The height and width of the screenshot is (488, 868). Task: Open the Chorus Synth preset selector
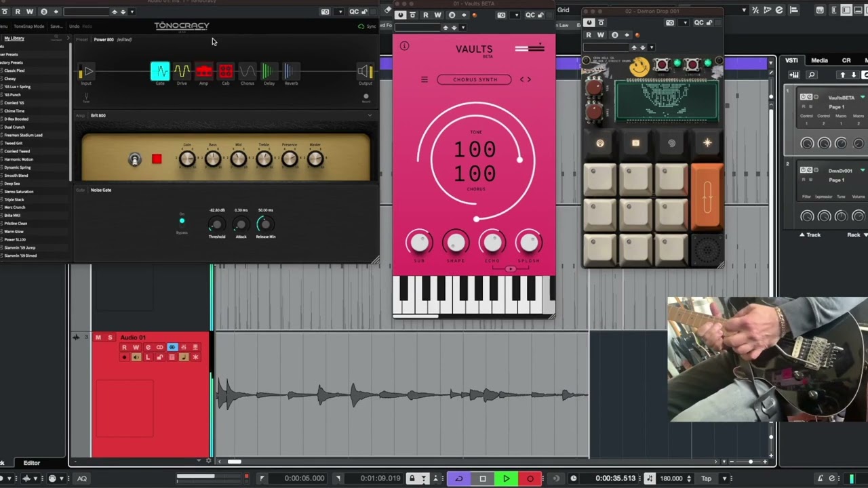coord(475,79)
